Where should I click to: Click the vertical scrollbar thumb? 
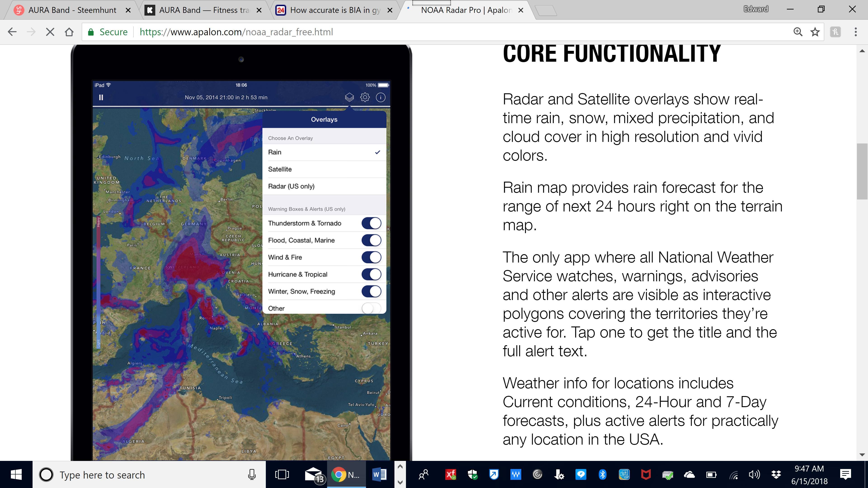862,171
